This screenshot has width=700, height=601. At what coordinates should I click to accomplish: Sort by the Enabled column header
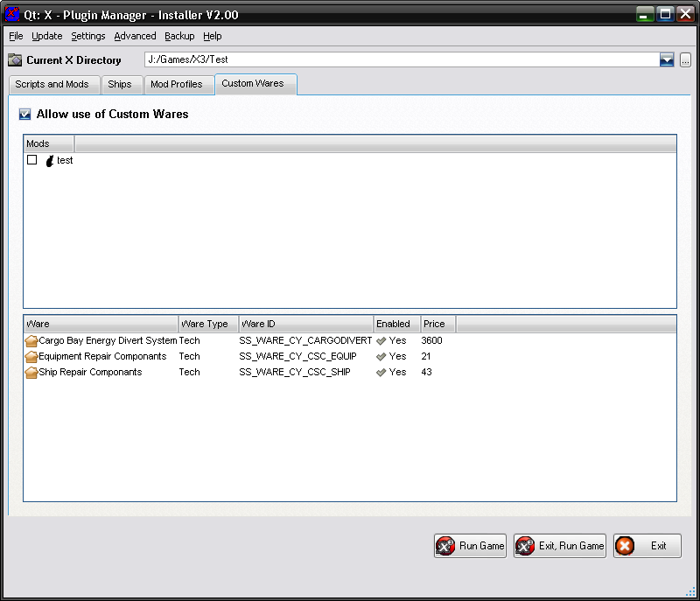click(397, 324)
